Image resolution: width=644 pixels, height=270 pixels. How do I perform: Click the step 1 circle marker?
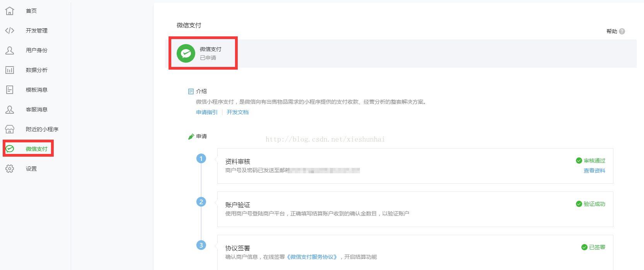pos(201,159)
